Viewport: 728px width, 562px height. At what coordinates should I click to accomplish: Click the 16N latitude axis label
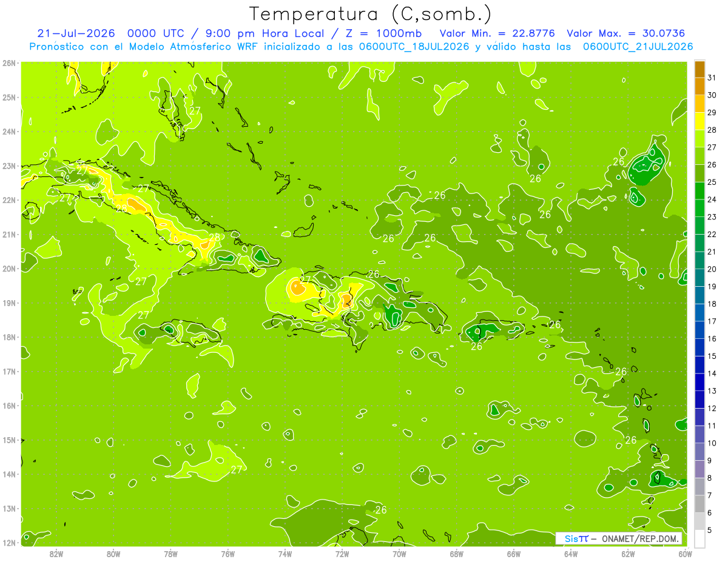(x=8, y=406)
